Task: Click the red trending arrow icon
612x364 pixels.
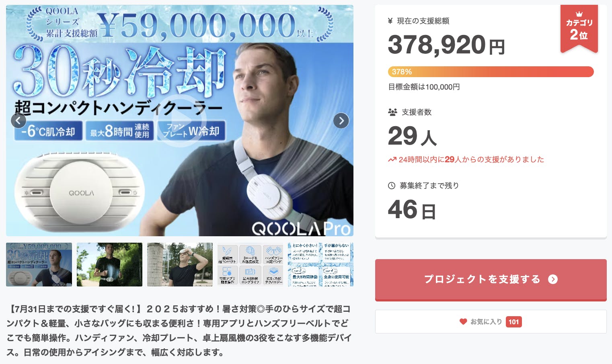Action: 392,160
